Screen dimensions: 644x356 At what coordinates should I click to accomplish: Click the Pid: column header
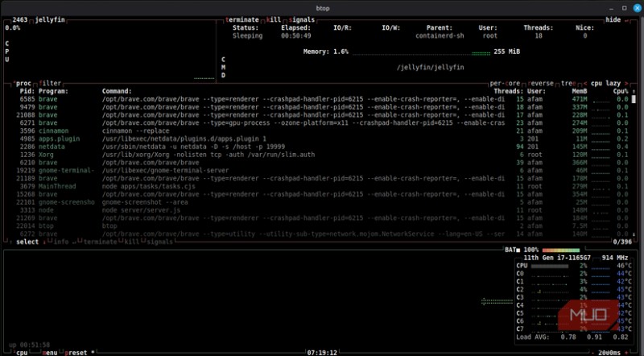pyautogui.click(x=27, y=91)
